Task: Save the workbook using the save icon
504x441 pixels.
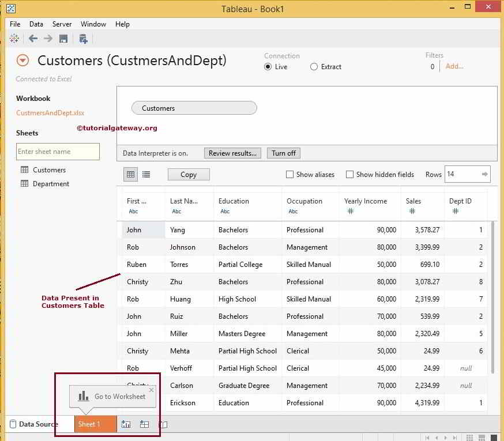Action: coord(63,38)
